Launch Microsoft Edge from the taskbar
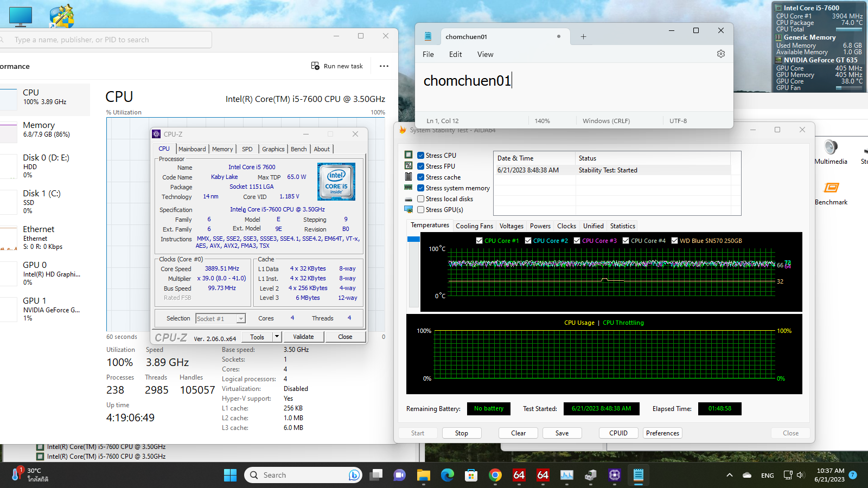Image resolution: width=868 pixels, height=488 pixels. tap(447, 475)
